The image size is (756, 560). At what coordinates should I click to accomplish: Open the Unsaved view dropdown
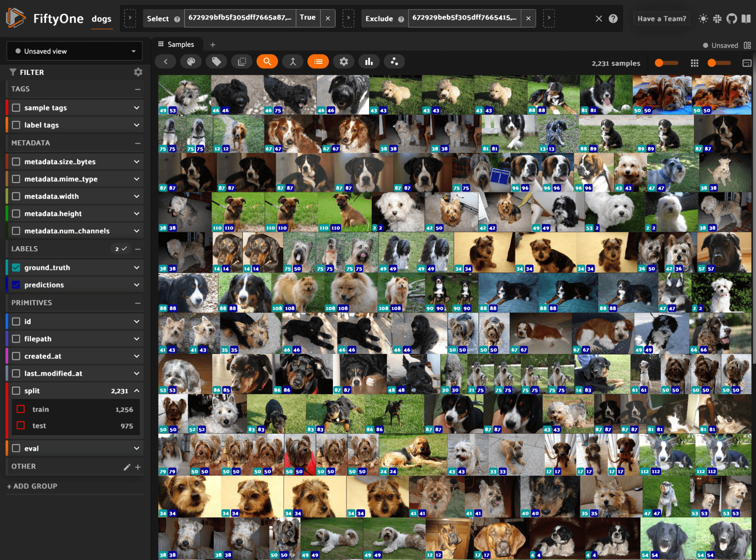[75, 51]
